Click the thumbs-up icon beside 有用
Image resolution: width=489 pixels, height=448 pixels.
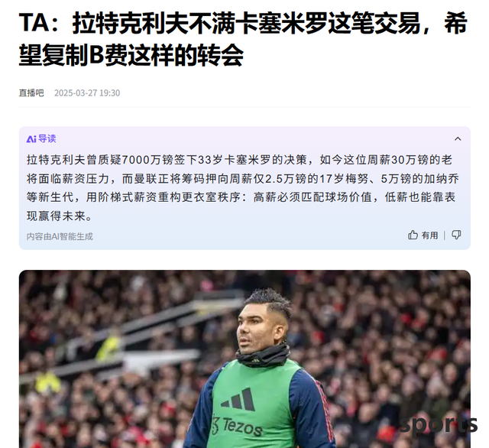(x=413, y=235)
